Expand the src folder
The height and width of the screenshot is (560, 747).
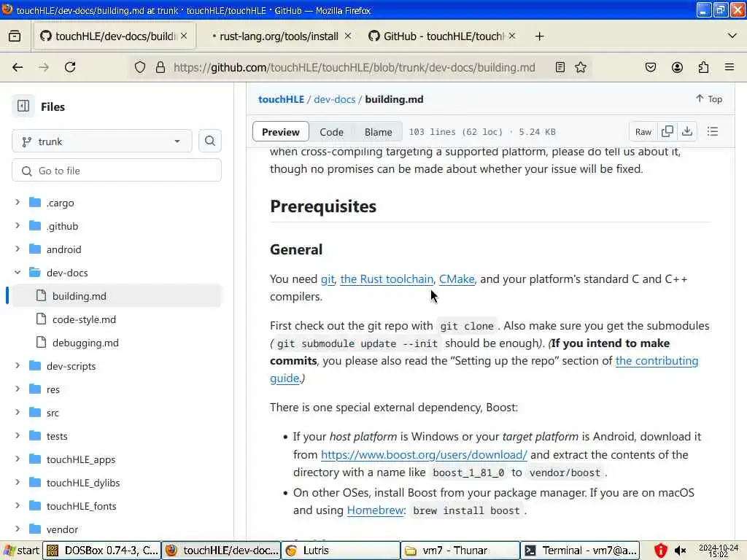point(18,413)
